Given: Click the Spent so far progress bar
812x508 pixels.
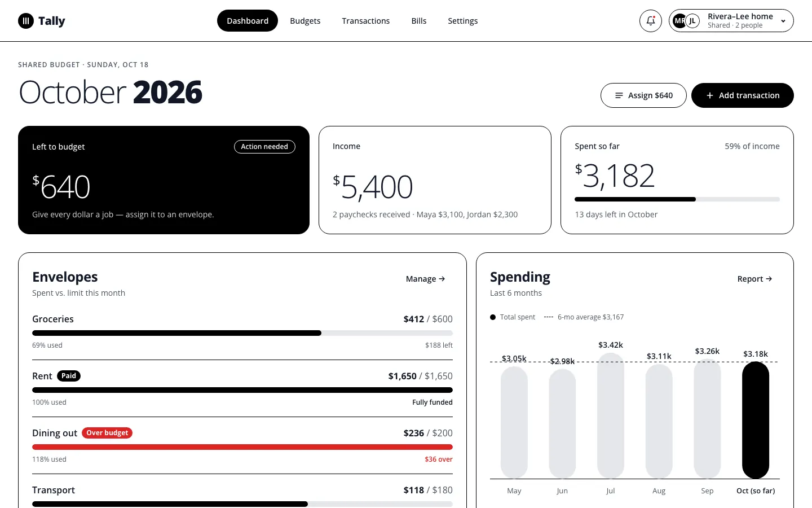Looking at the screenshot, I should tap(677, 199).
